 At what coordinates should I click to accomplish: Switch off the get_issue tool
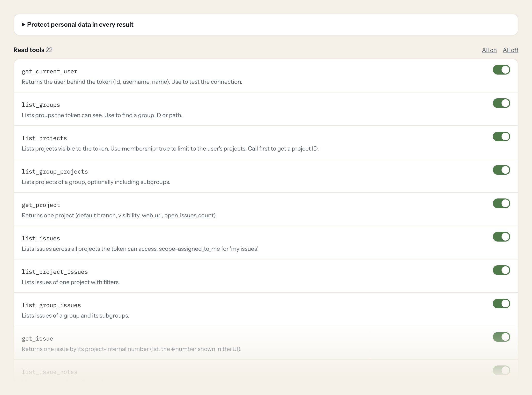(502, 337)
